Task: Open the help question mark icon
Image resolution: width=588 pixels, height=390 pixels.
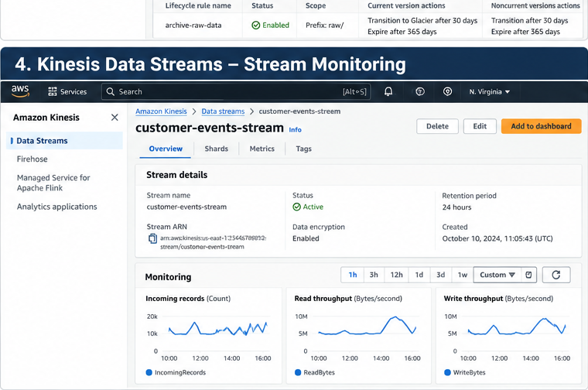Action: click(420, 91)
